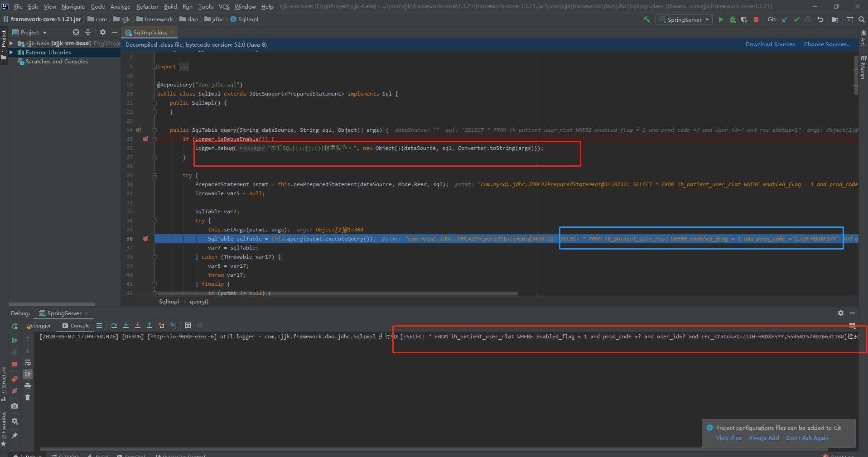Toggle breakpoint on line 25

pyautogui.click(x=145, y=139)
